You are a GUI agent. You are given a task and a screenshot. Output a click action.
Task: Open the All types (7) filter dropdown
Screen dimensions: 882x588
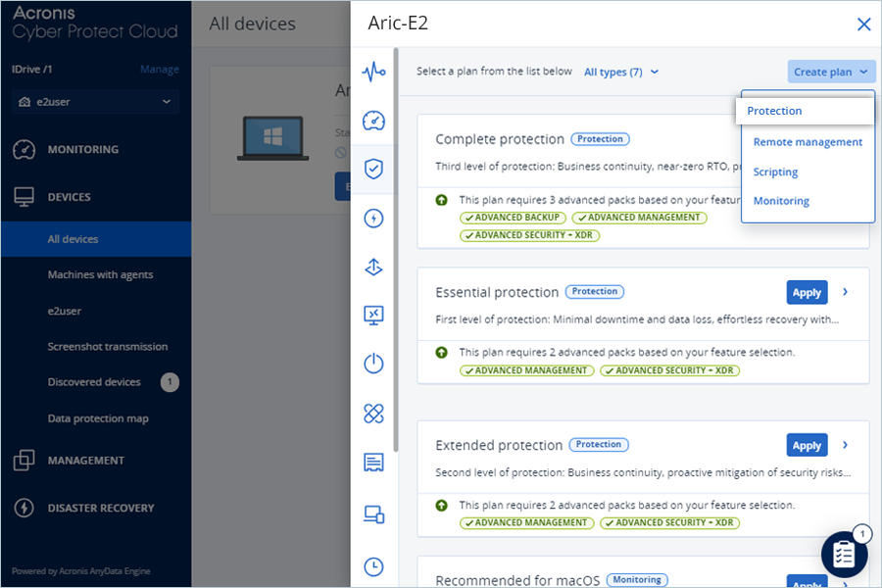[x=621, y=72]
